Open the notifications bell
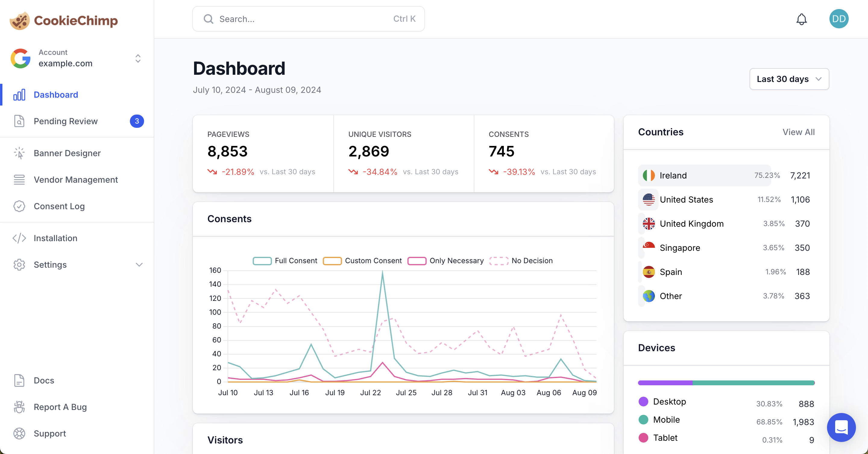 (x=802, y=19)
